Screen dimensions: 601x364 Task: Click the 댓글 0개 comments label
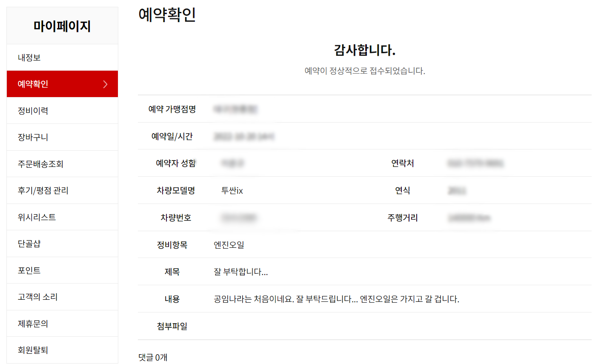pos(153,358)
